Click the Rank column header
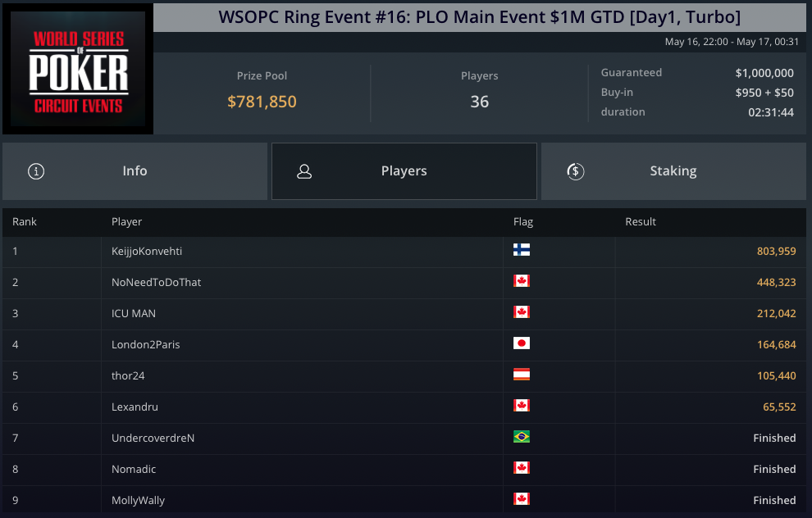 [25, 222]
